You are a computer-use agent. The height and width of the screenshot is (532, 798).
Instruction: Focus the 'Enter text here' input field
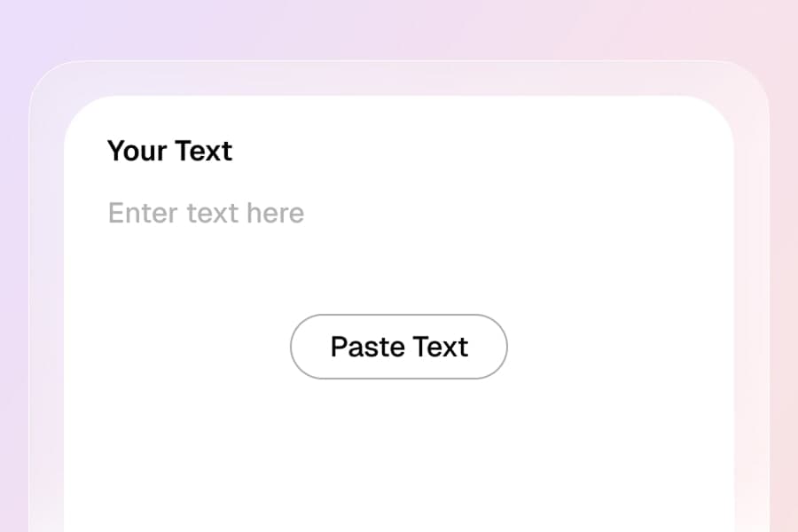[x=207, y=214]
